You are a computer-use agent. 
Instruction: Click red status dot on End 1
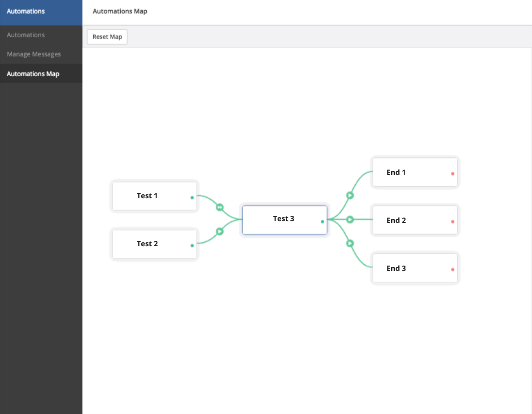453,174
